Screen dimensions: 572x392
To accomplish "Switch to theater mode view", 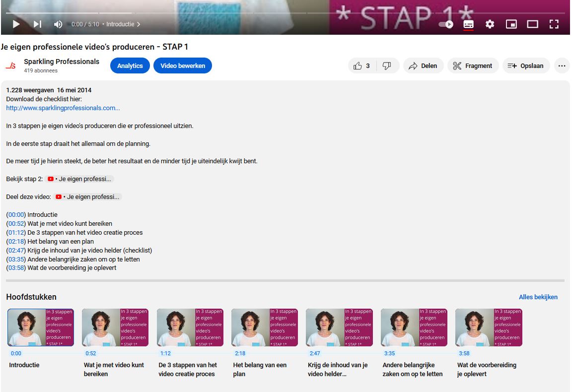I will [533, 24].
